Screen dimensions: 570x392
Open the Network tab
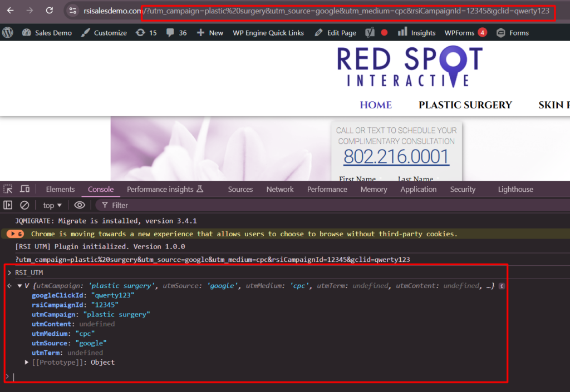[x=280, y=189]
